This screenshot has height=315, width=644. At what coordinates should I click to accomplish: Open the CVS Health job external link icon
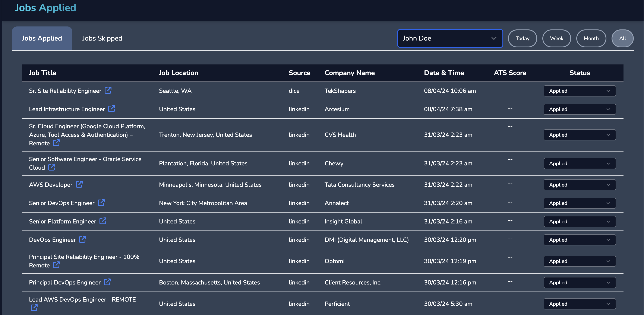[56, 143]
